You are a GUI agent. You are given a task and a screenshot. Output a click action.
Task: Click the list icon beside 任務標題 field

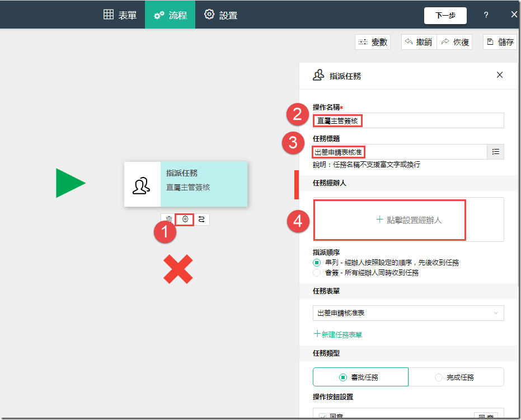[x=495, y=152]
